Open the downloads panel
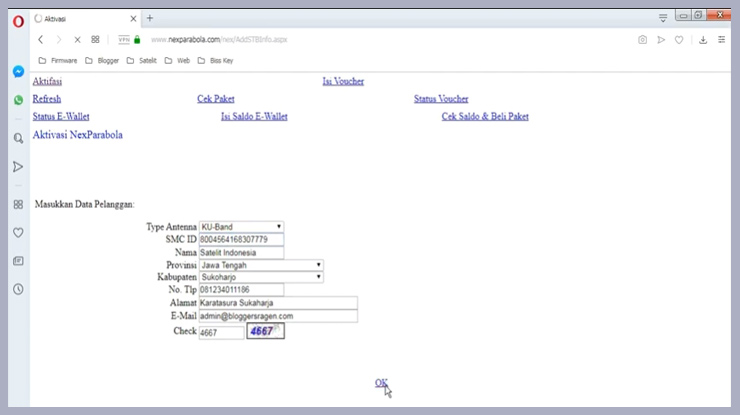 [703, 40]
